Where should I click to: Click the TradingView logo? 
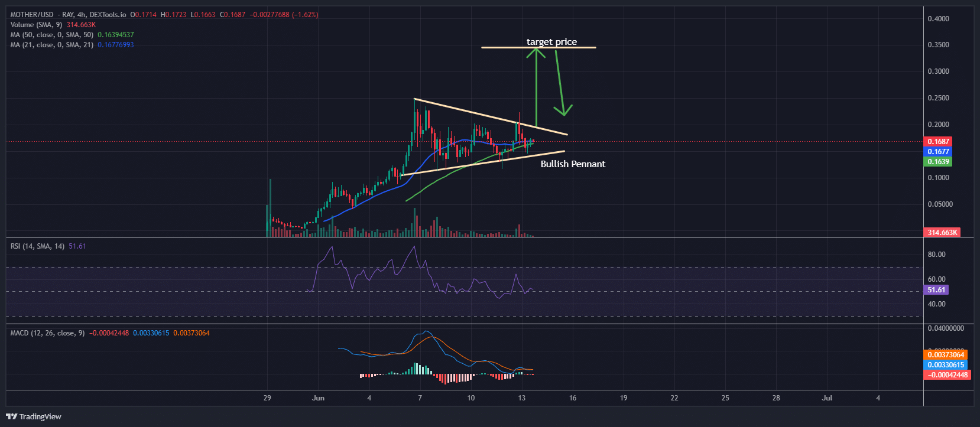tap(34, 416)
